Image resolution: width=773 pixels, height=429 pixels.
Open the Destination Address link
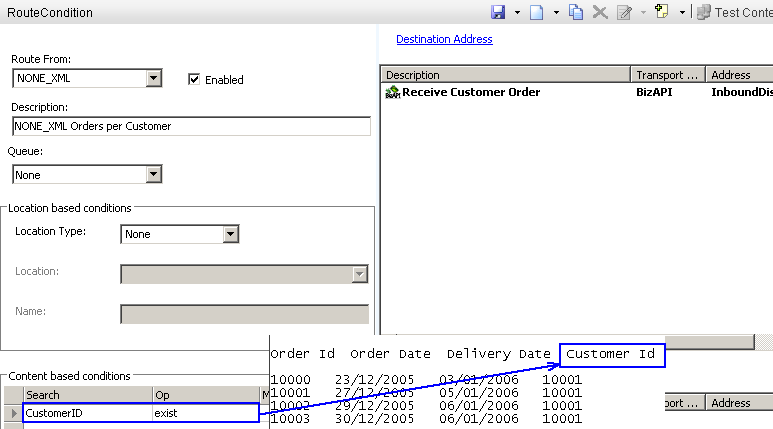tap(444, 39)
